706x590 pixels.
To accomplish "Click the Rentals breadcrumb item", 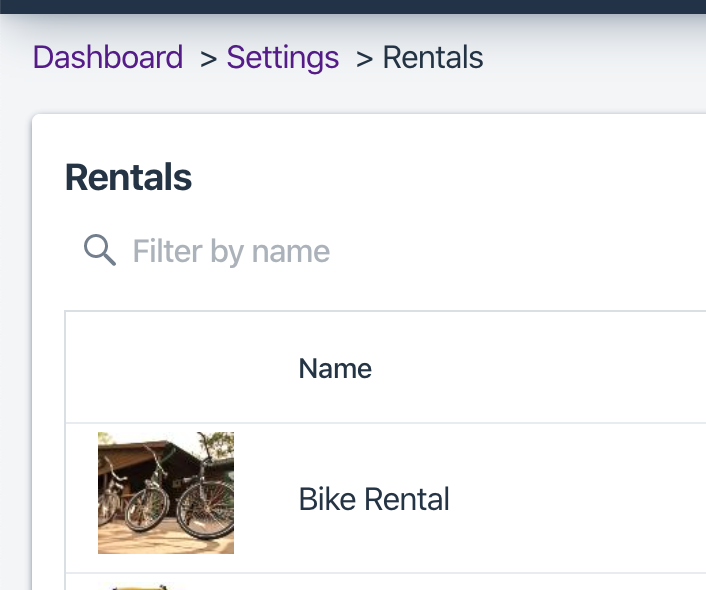I will coord(433,58).
